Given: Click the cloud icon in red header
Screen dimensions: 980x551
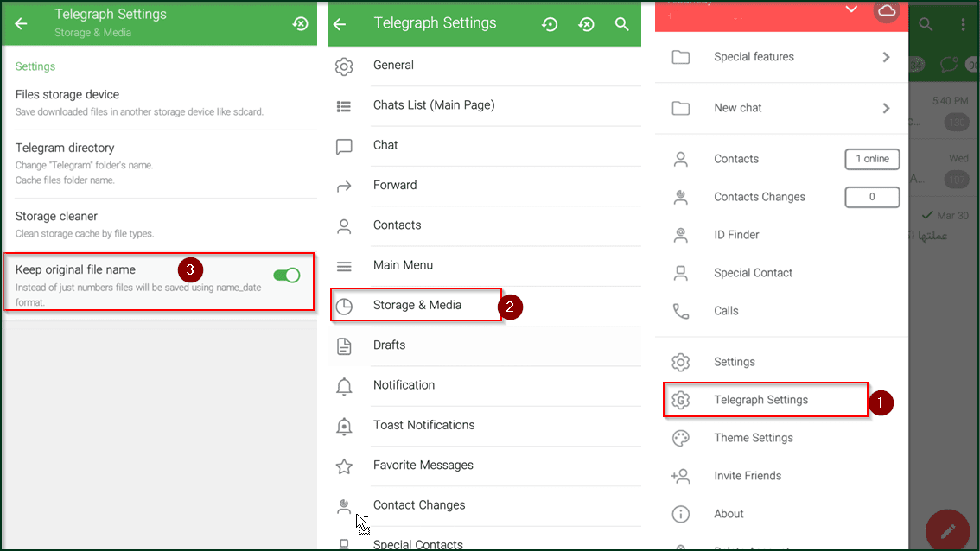Looking at the screenshot, I should pyautogui.click(x=887, y=10).
